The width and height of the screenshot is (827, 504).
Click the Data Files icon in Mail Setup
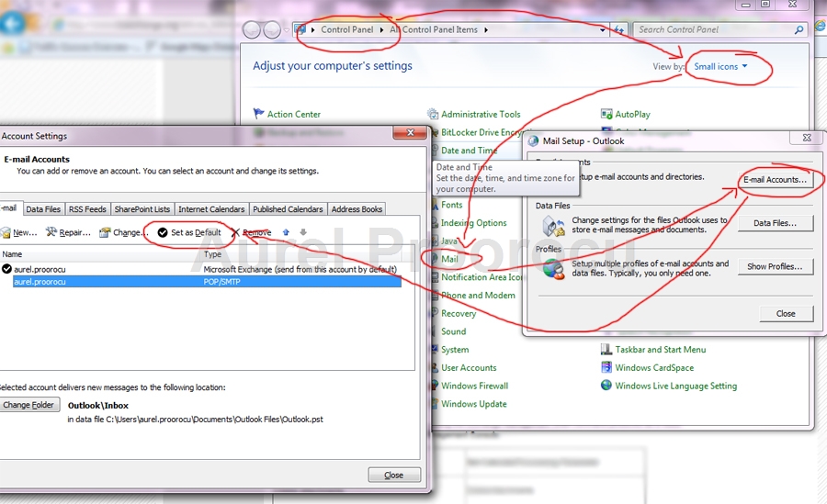pos(554,227)
